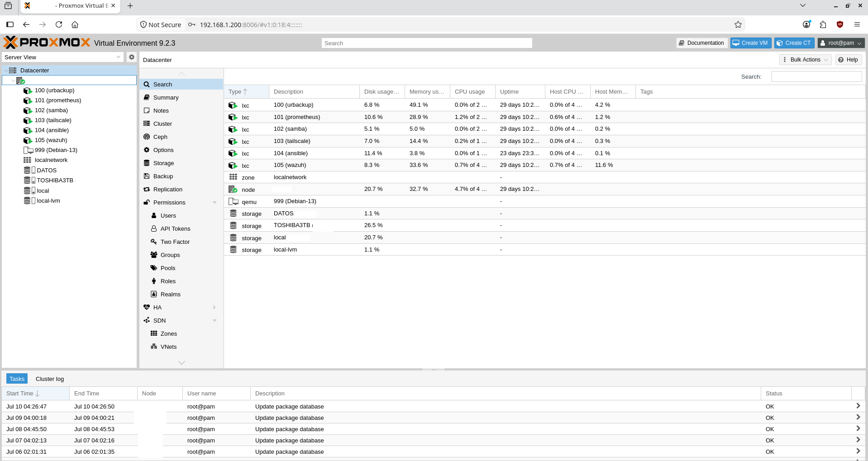Screen dimensions: 868x461
Task: Open the browser extensions puzzle icon
Action: (x=823, y=24)
